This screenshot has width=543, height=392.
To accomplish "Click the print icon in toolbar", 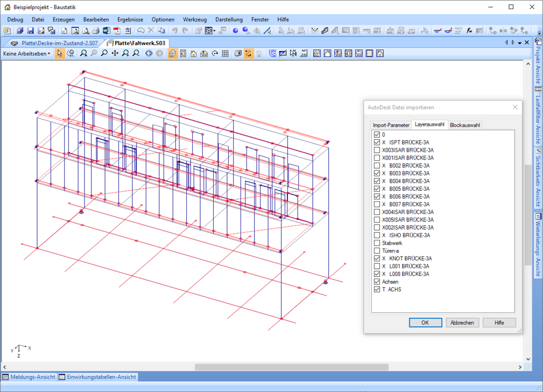I will [95, 31].
